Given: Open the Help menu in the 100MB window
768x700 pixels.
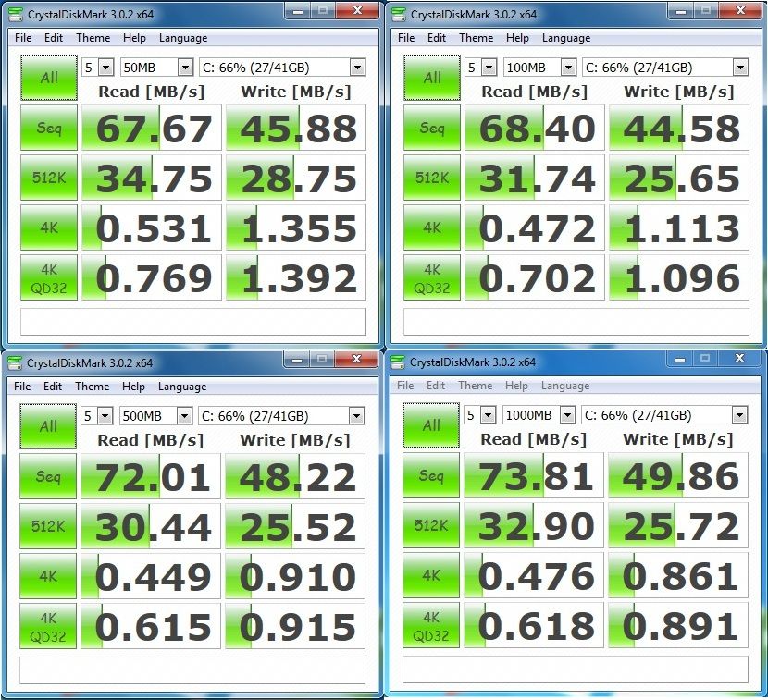Looking at the screenshot, I should (x=517, y=38).
